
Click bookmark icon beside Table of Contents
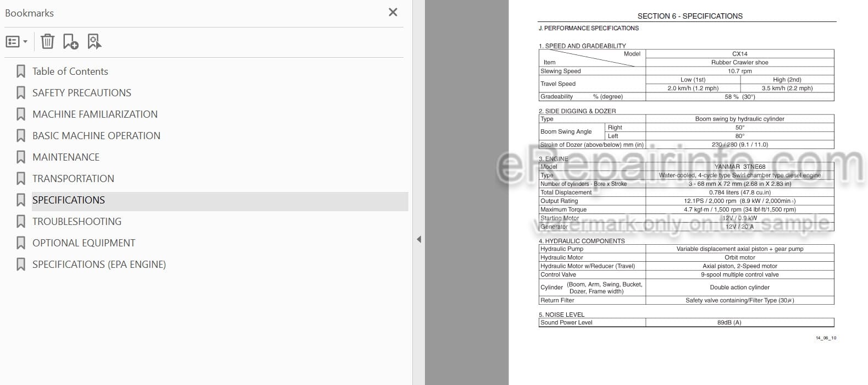(x=21, y=71)
